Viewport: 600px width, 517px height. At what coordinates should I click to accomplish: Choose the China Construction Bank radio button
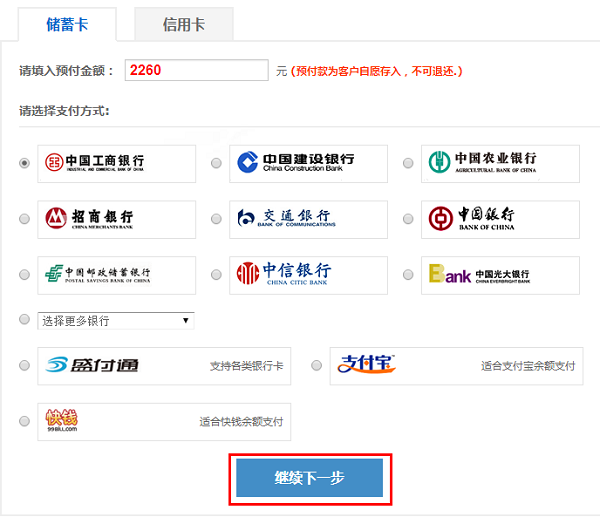[216, 164]
